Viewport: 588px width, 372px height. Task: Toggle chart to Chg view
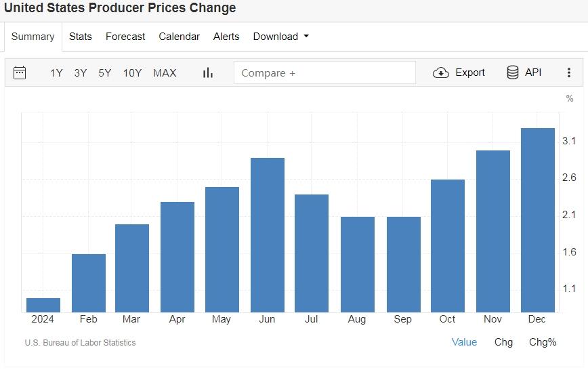click(503, 342)
